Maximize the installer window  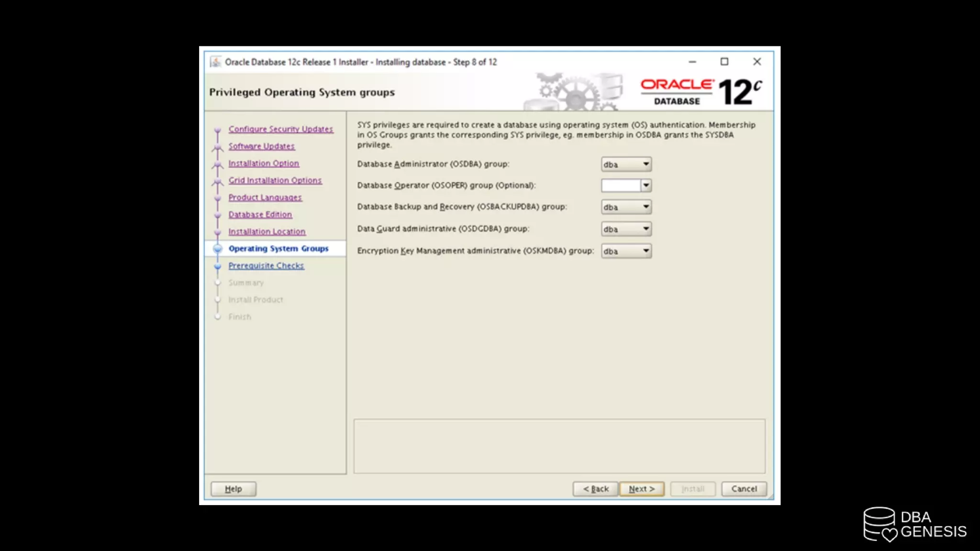724,62
